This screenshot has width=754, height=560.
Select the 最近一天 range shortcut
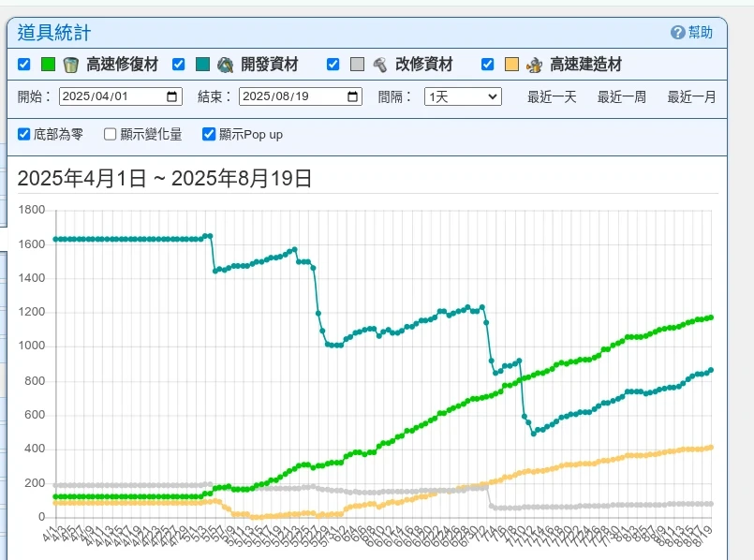(x=552, y=96)
